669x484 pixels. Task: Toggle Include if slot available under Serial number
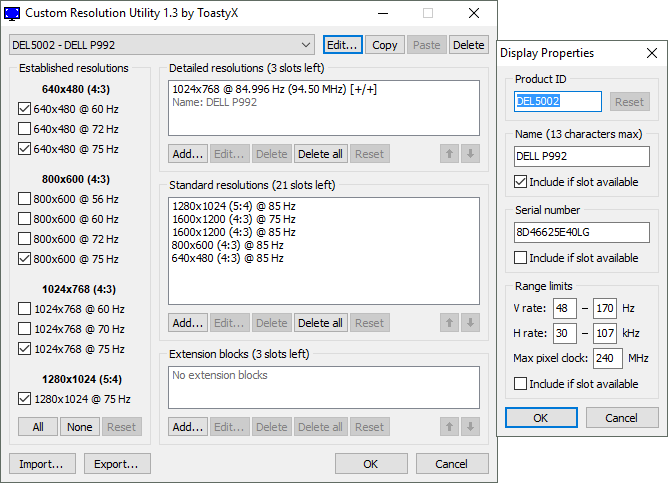pos(521,258)
